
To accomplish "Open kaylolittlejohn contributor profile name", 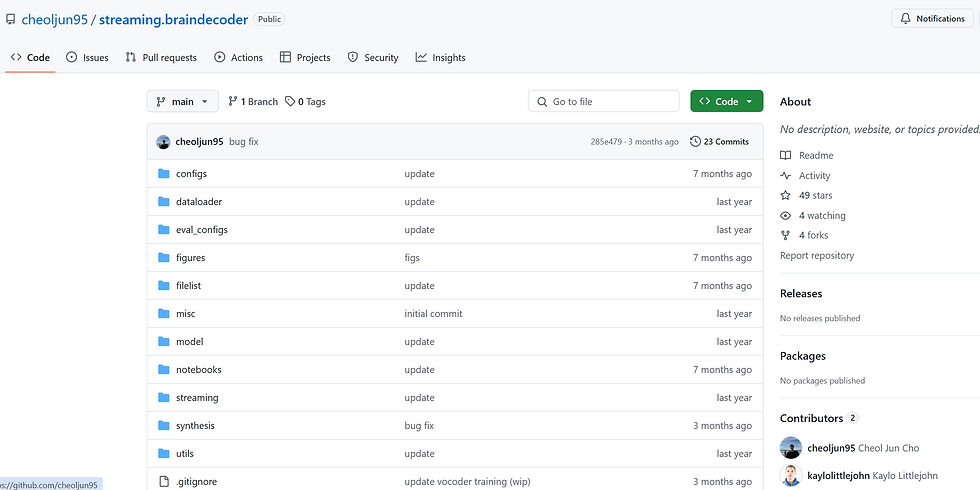I will point(838,476).
